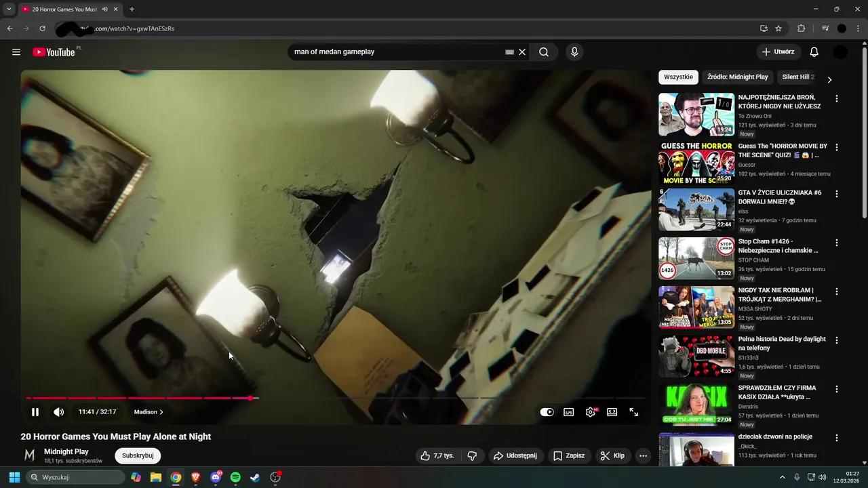Screen dimensions: 868x488
Task: Expand the Madison chapter list
Action: click(148, 411)
